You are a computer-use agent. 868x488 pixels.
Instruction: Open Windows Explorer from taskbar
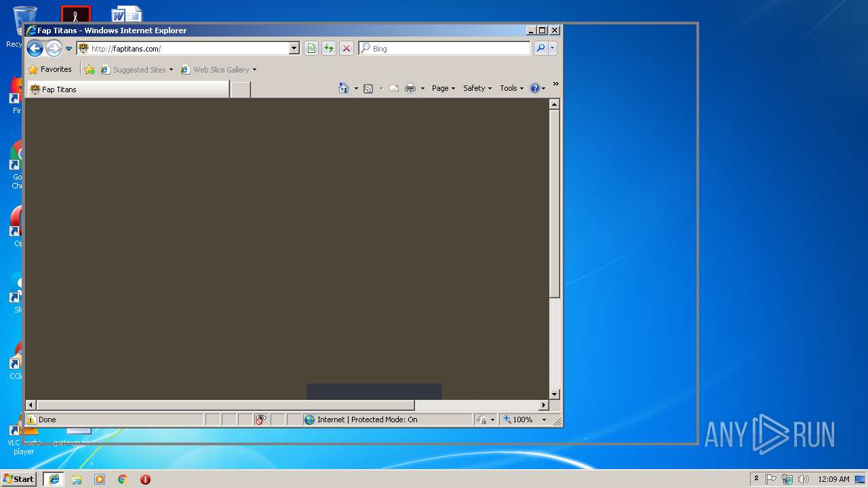click(x=77, y=479)
